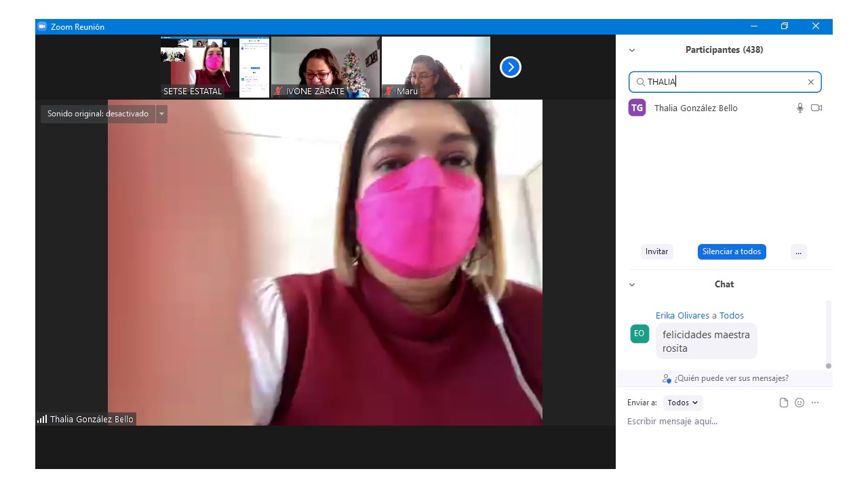Attach a file in chat
868x488 pixels.
[784, 403]
